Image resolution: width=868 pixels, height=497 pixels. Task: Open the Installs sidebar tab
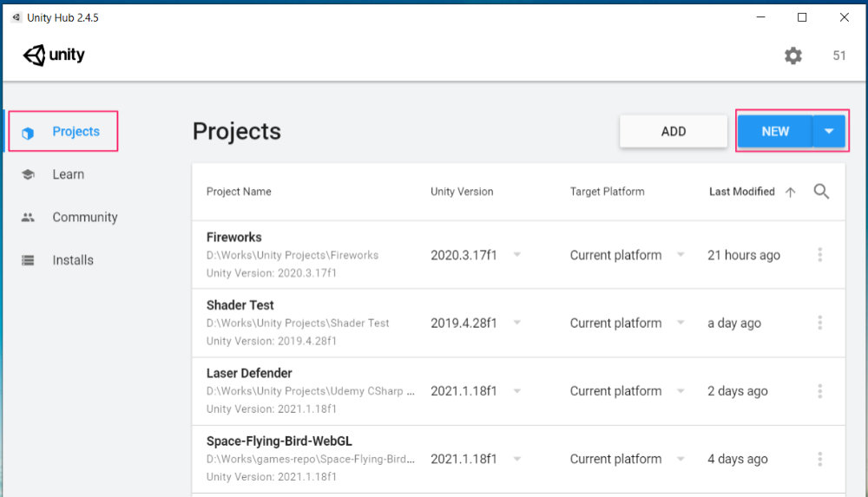[x=72, y=260]
